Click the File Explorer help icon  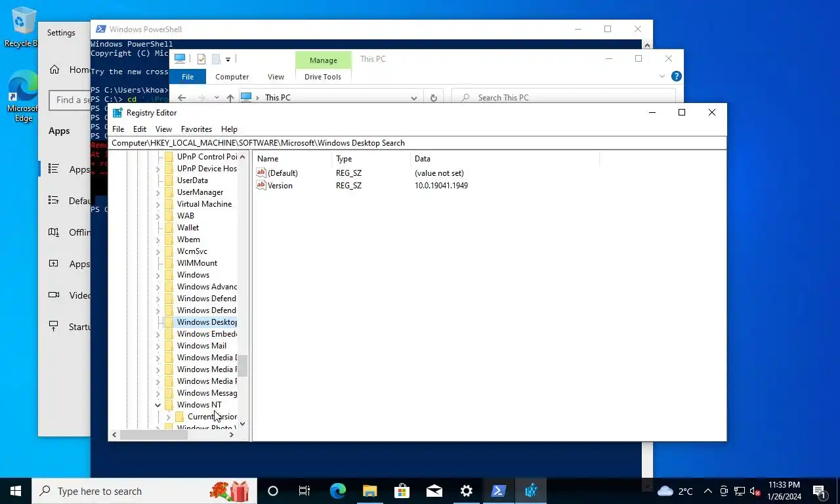[677, 76]
